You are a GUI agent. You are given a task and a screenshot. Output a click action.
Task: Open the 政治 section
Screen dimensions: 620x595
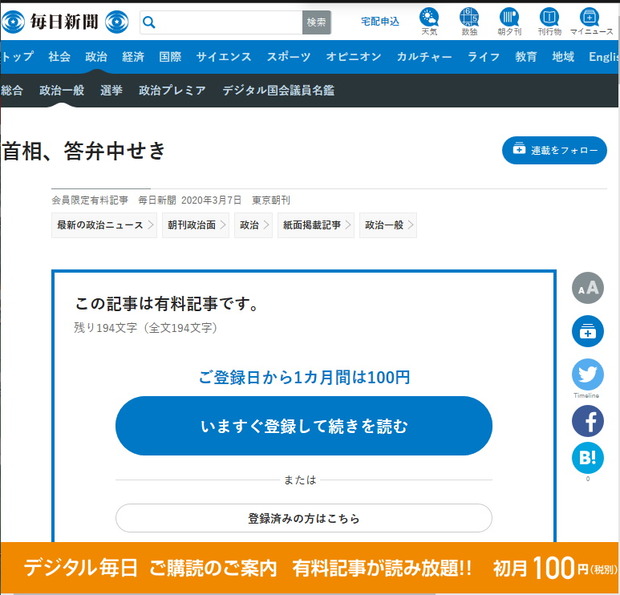point(96,57)
